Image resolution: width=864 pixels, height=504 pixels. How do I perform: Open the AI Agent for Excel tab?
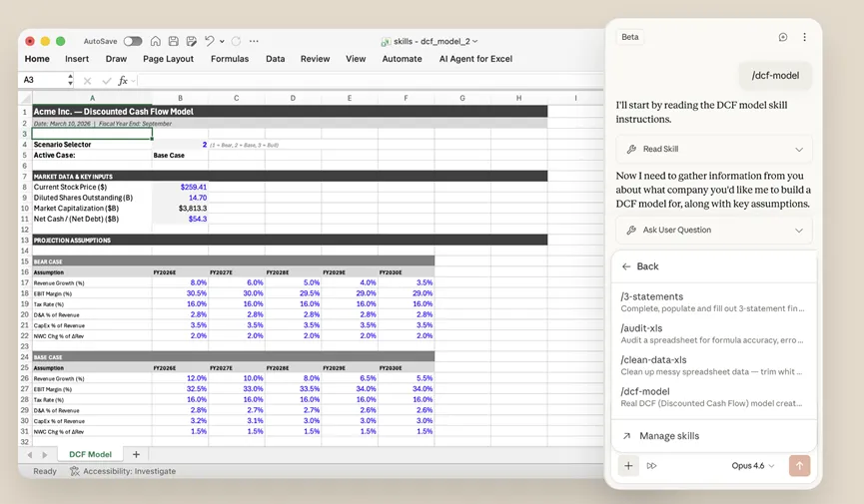pyautogui.click(x=475, y=59)
